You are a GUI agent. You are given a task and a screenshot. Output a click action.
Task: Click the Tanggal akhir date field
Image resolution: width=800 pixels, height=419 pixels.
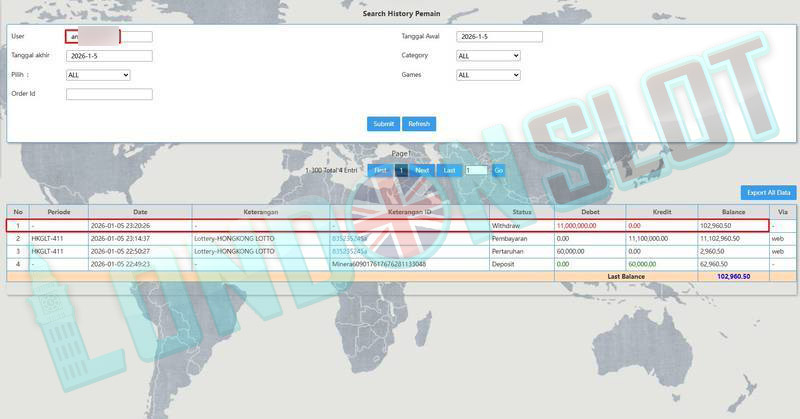[109, 56]
